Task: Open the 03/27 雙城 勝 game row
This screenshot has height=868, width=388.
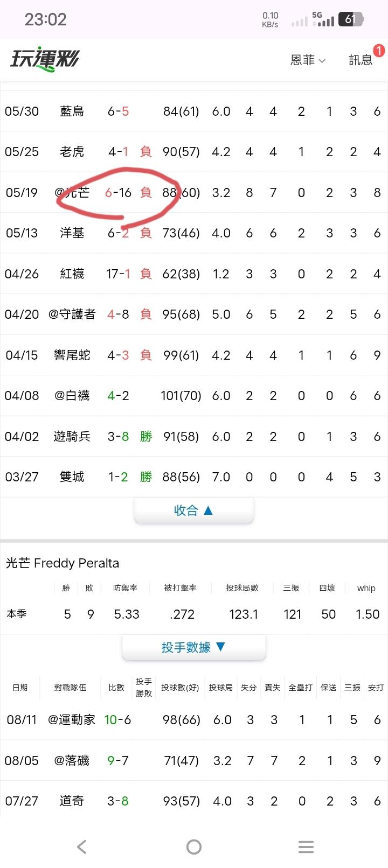Action: coord(194,477)
